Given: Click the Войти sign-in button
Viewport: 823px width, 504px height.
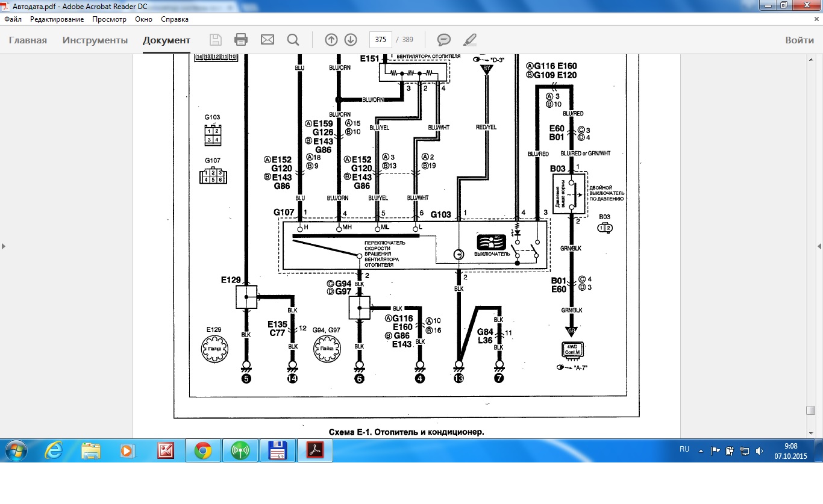Looking at the screenshot, I should (x=799, y=40).
